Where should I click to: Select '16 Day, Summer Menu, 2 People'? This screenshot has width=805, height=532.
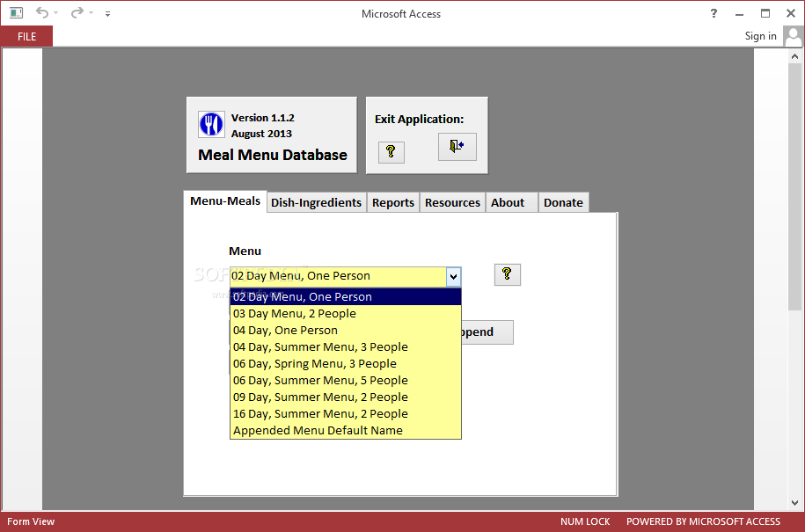coord(346,413)
